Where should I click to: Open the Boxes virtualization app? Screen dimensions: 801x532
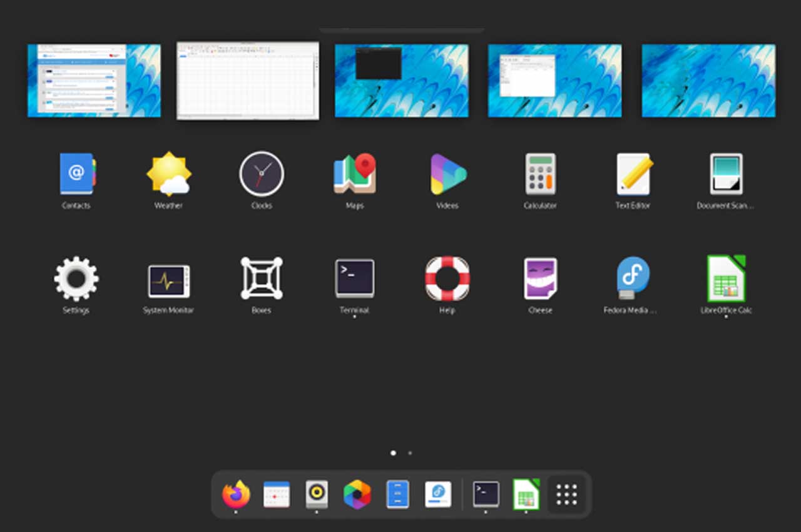point(262,279)
